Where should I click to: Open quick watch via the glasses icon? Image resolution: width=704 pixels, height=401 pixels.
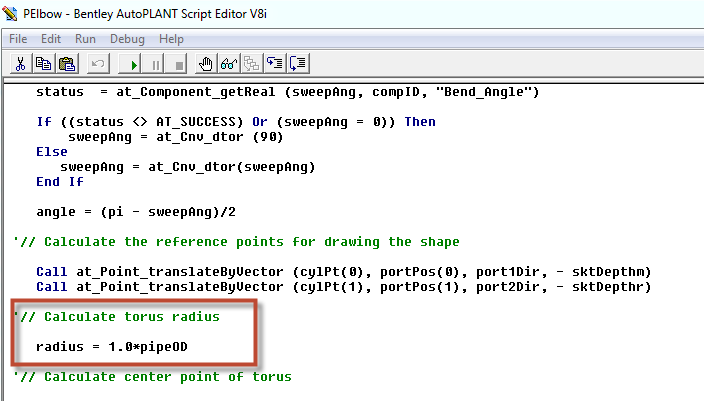(x=229, y=64)
